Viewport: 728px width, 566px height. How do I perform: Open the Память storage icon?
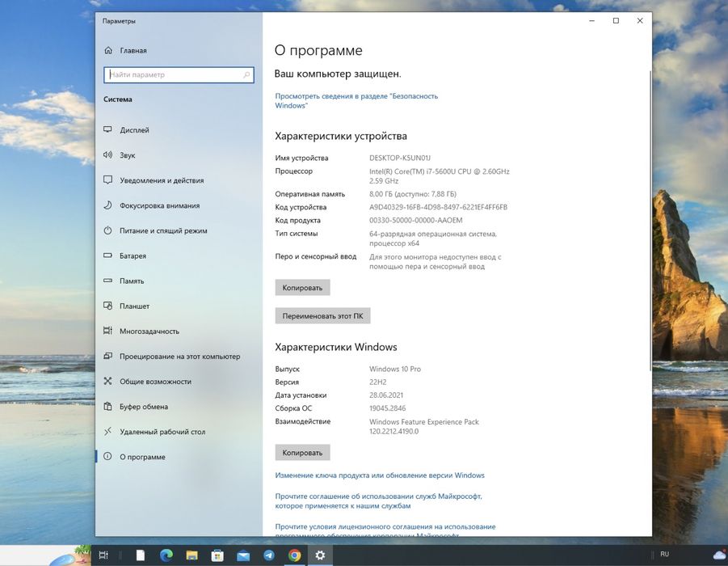[x=107, y=281]
